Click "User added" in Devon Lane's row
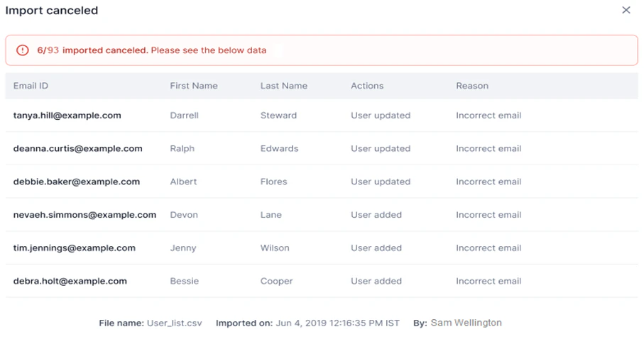 pyautogui.click(x=376, y=215)
